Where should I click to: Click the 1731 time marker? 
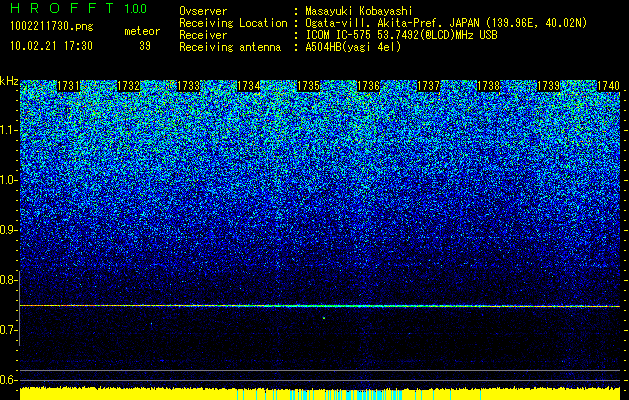coord(68,86)
